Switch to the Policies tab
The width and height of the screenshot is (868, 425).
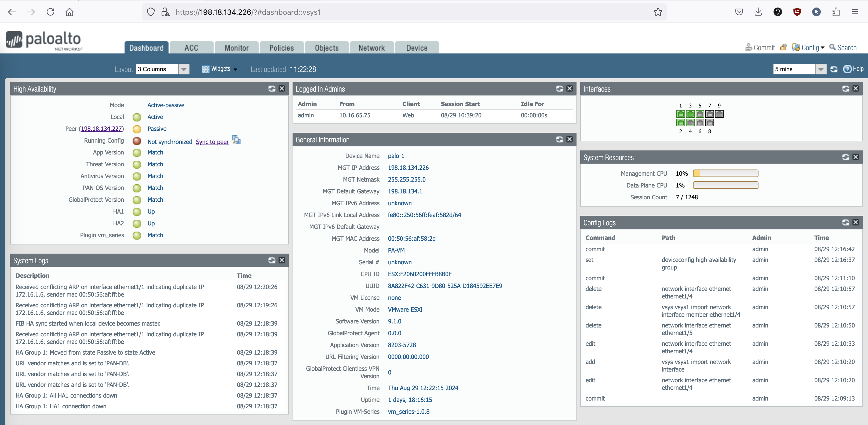click(281, 48)
